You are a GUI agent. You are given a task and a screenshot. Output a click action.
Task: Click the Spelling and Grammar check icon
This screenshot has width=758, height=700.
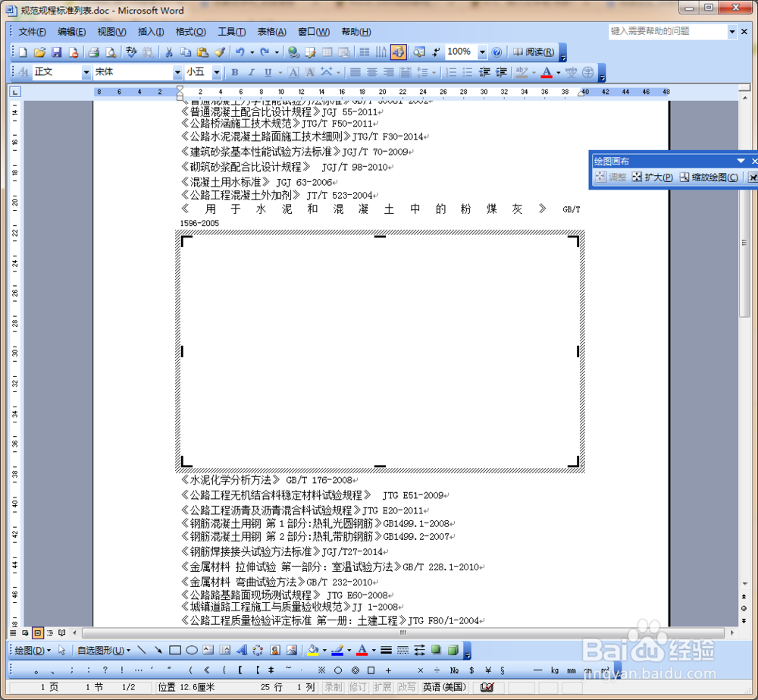point(130,52)
